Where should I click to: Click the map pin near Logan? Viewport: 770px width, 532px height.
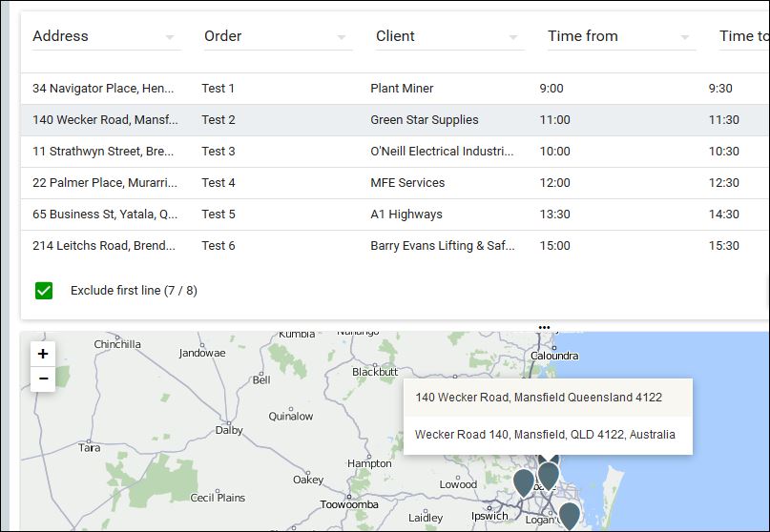(569, 515)
